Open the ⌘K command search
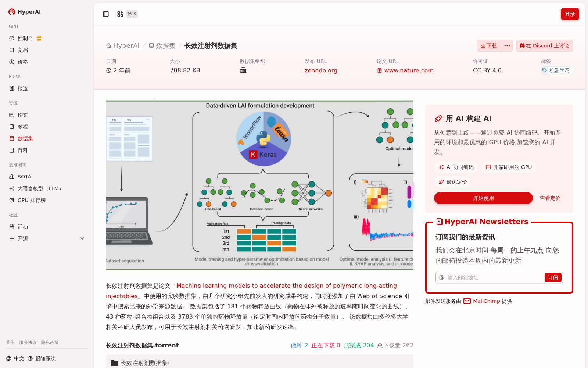The width and height of the screenshot is (588, 368). (127, 14)
